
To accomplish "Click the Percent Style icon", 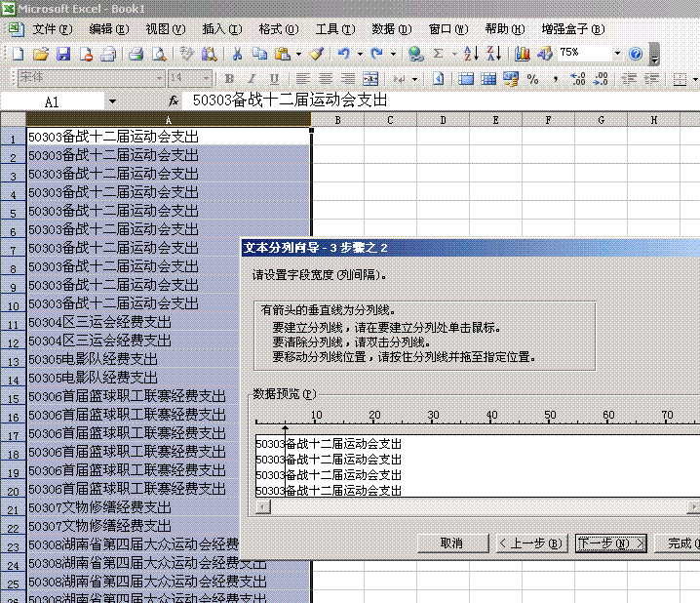I will pos(532,78).
